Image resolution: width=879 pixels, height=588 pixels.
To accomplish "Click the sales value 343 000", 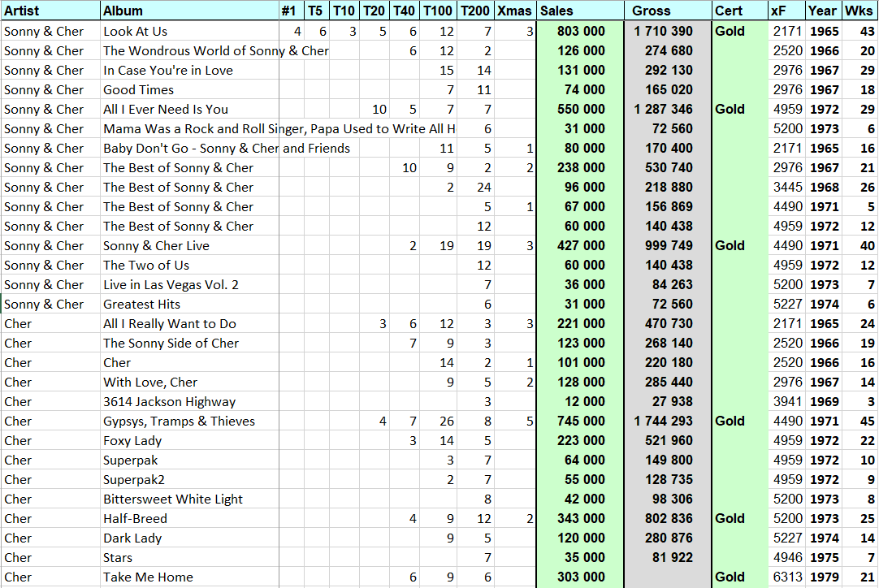I will 580,518.
